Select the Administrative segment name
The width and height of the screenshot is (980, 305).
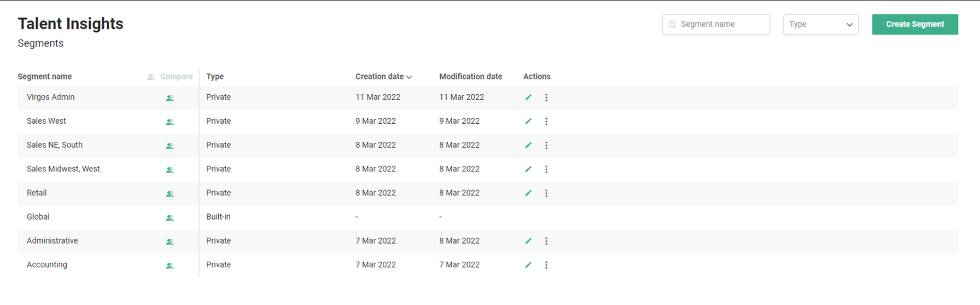pyautogui.click(x=52, y=241)
